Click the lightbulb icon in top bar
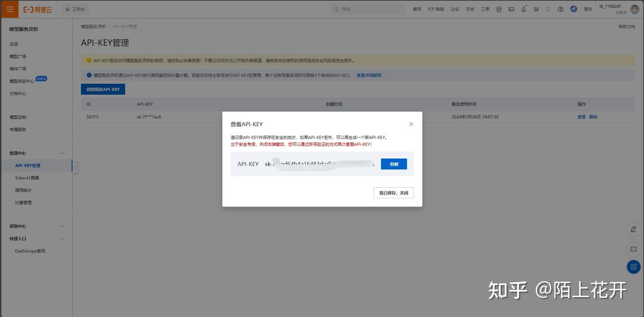This screenshot has height=317, width=644. (x=548, y=9)
